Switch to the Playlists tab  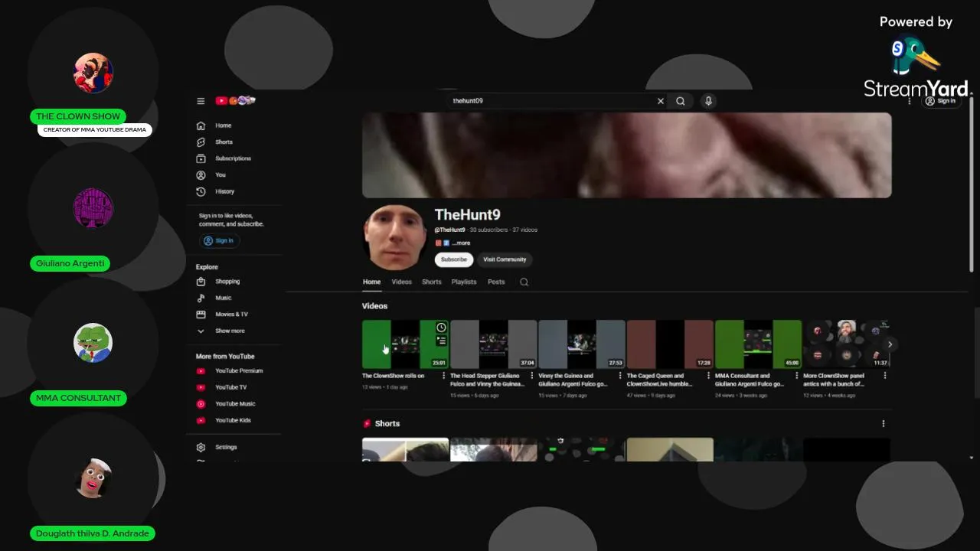click(x=464, y=282)
